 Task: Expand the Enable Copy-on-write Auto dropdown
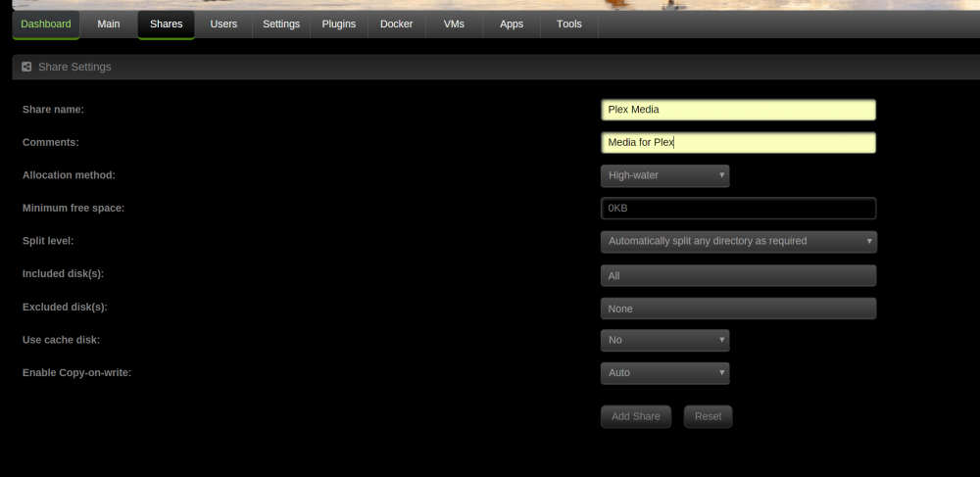tap(665, 373)
